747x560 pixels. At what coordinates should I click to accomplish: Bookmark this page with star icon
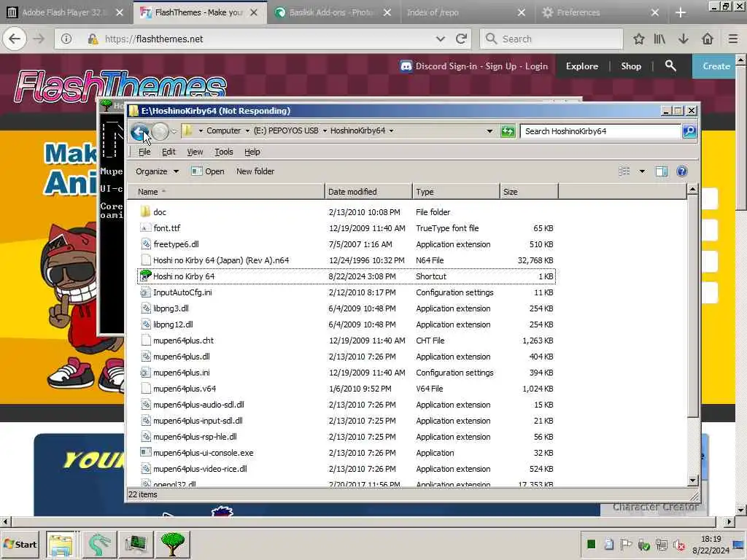pyautogui.click(x=638, y=39)
